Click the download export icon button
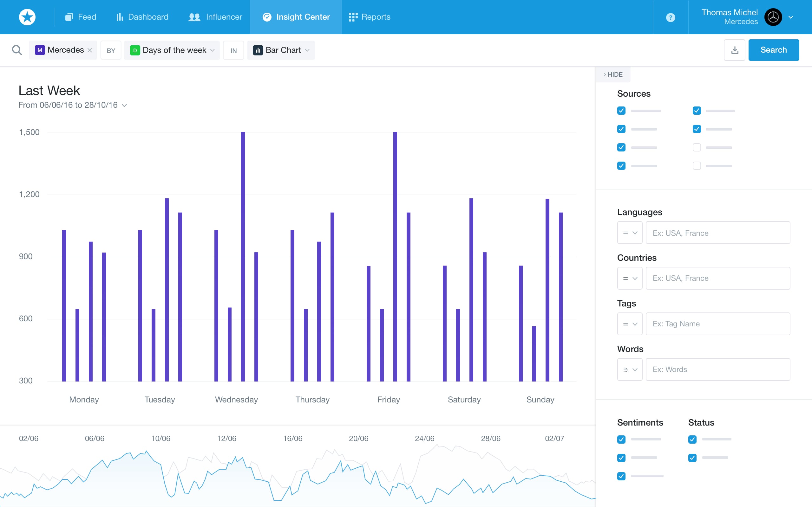The height and width of the screenshot is (507, 812). [735, 50]
